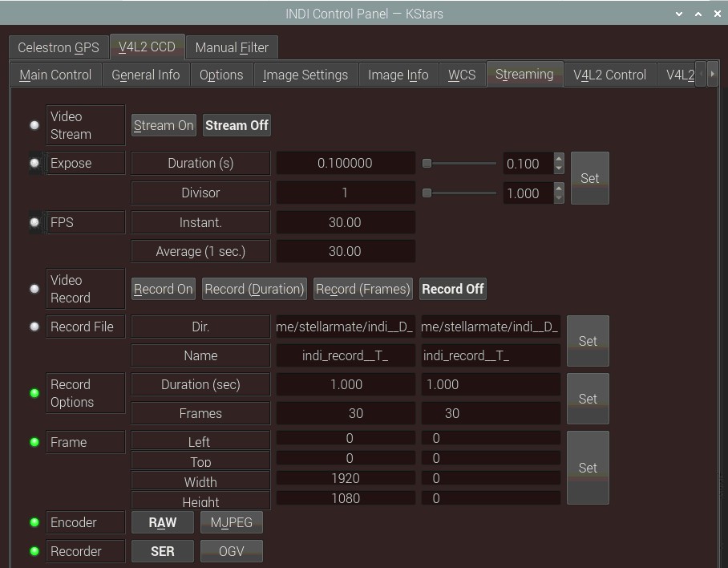Screen dimensions: 728x568
Task: Click the Encoder green status light
Action: click(x=34, y=522)
